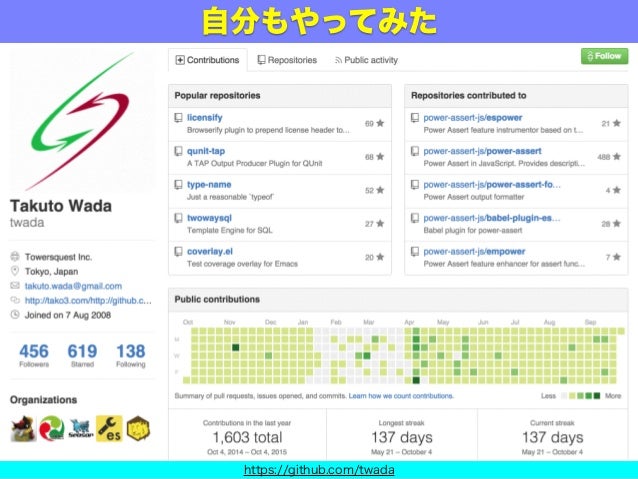Click the repo icon beside type-name
The height and width of the screenshot is (479, 638).
pyautogui.click(x=178, y=185)
